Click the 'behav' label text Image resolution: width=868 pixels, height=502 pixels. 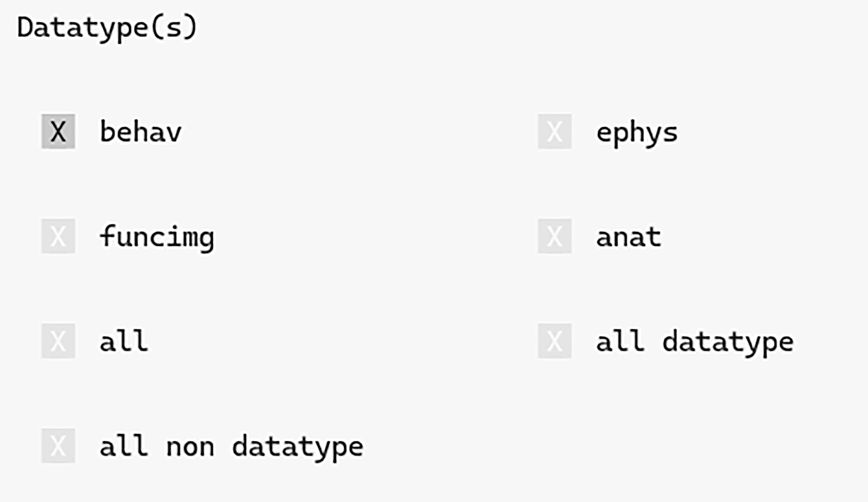[x=140, y=131]
